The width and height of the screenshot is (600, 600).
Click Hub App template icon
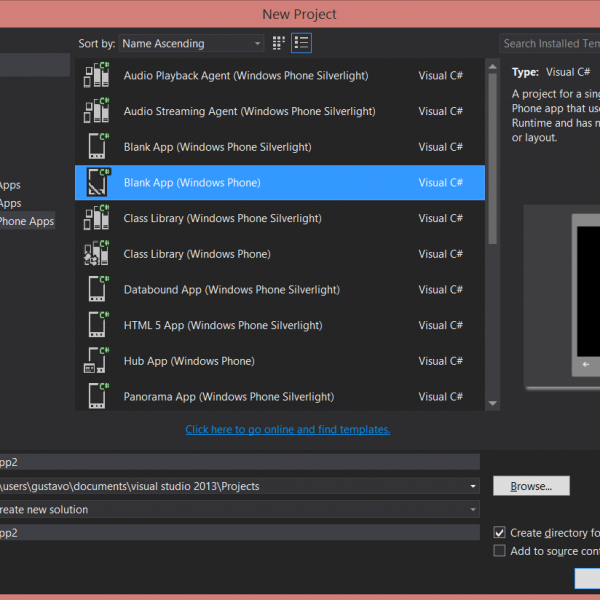(96, 360)
